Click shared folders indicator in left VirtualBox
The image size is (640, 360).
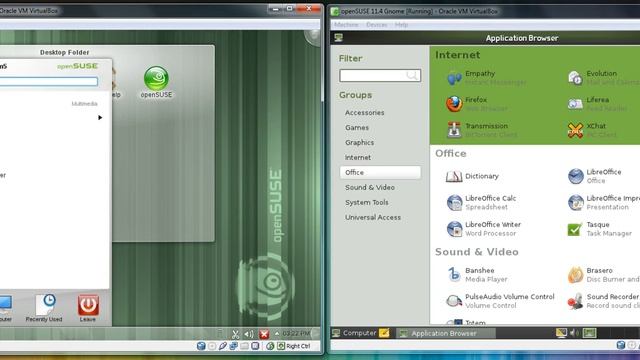coord(244,346)
